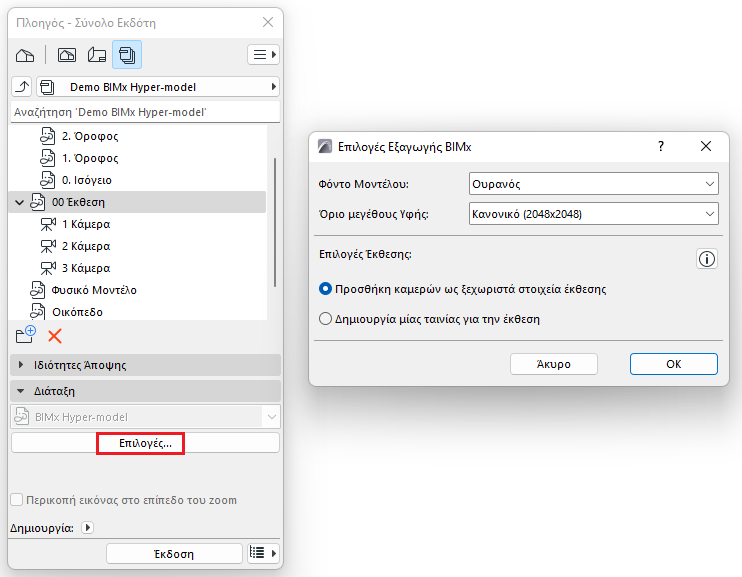Viewport: 742px width, 577px height.
Task: Open the list options button beside Έκδοση
Action: click(x=263, y=553)
